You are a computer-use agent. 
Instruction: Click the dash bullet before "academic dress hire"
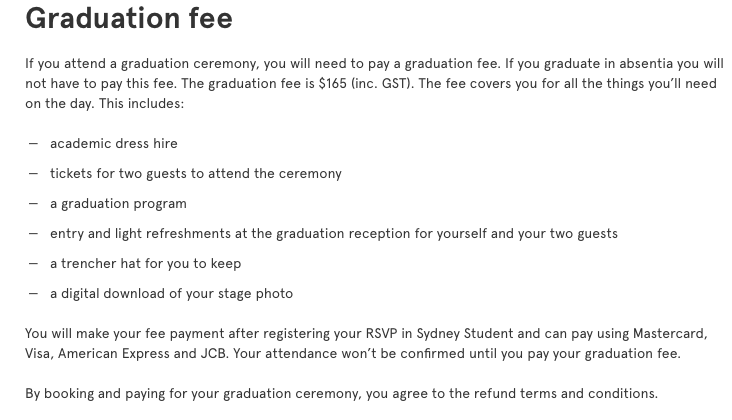click(x=33, y=143)
